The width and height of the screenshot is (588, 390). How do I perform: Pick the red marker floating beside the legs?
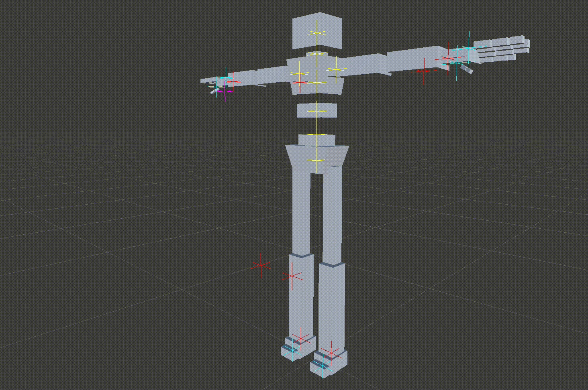261,265
